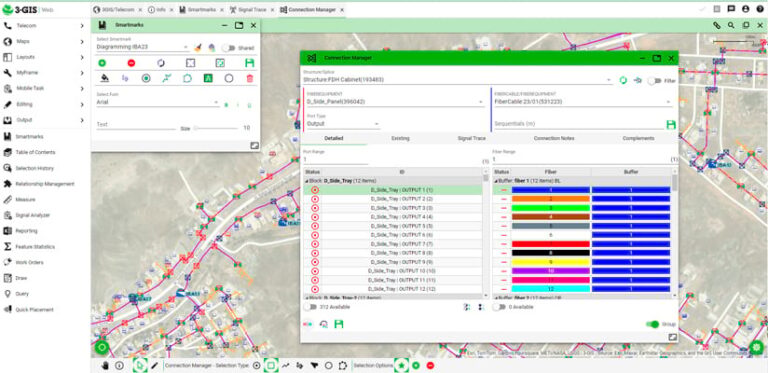This screenshot has height=373, width=768.
Task: Click the info identify tool in bottom toolbar
Action: point(119,365)
